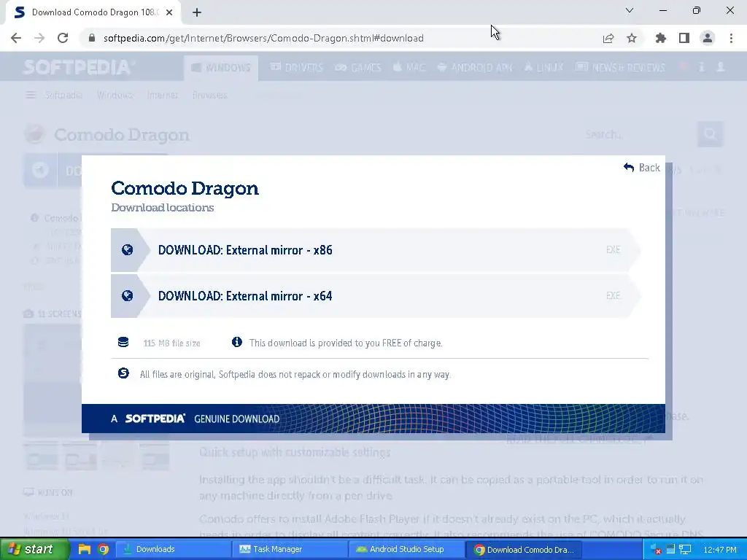Share this page icon in address bar

click(x=608, y=38)
